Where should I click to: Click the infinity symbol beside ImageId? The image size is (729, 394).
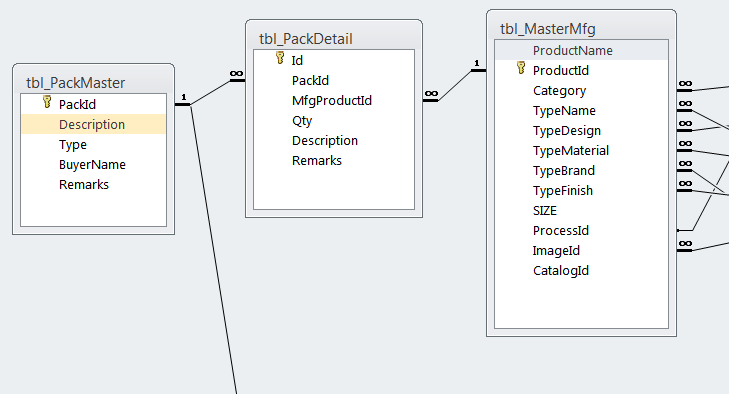pyautogui.click(x=685, y=244)
